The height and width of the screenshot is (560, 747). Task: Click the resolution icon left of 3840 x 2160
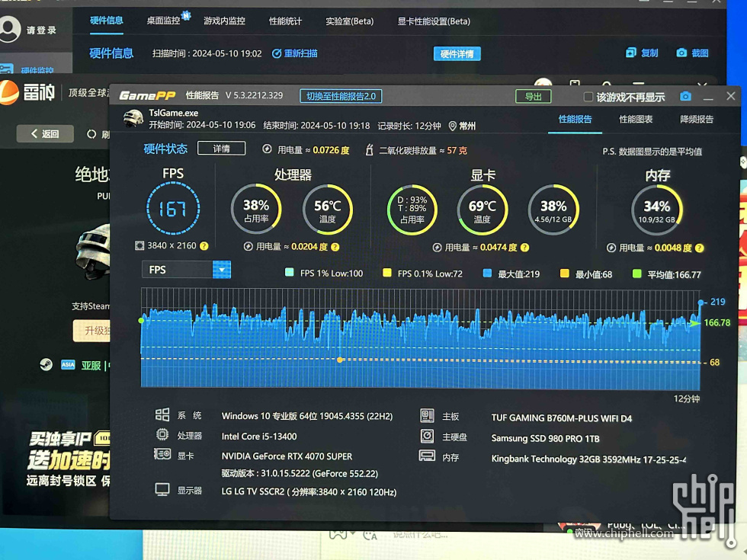pyautogui.click(x=139, y=245)
